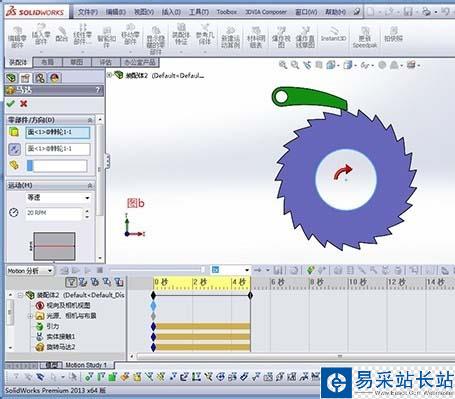The height and width of the screenshot is (399, 455).
Task: Click the 更新 Speedpak tool
Action: tap(365, 37)
